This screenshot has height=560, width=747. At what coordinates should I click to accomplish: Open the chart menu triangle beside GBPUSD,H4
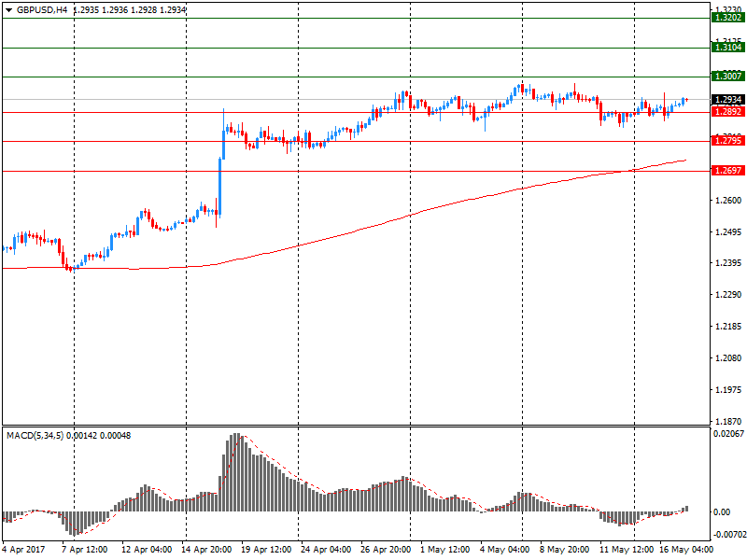8,10
